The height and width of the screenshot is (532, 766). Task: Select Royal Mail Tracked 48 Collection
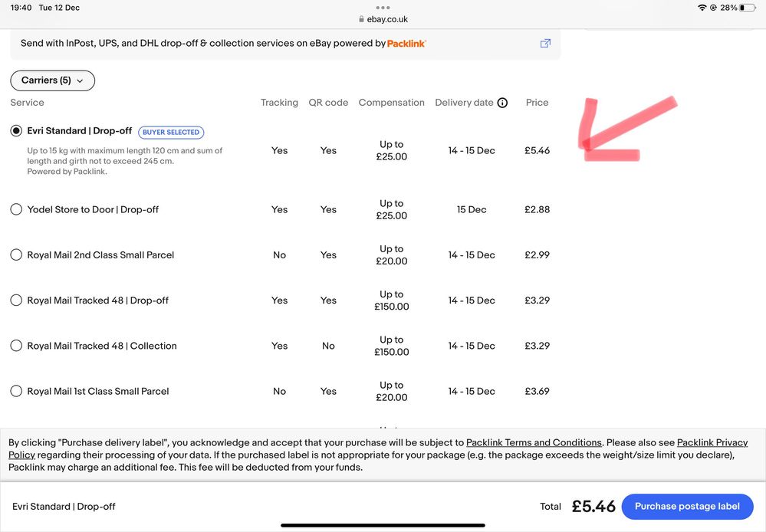(x=16, y=346)
